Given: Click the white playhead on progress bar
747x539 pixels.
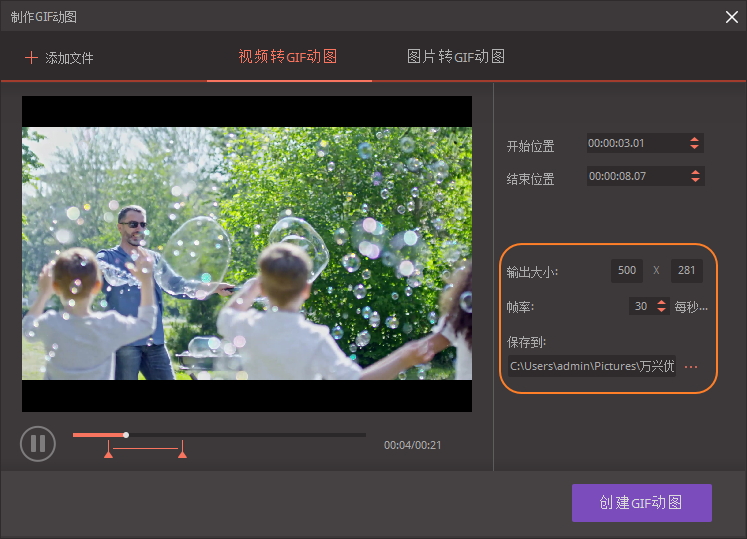Looking at the screenshot, I should [126, 435].
